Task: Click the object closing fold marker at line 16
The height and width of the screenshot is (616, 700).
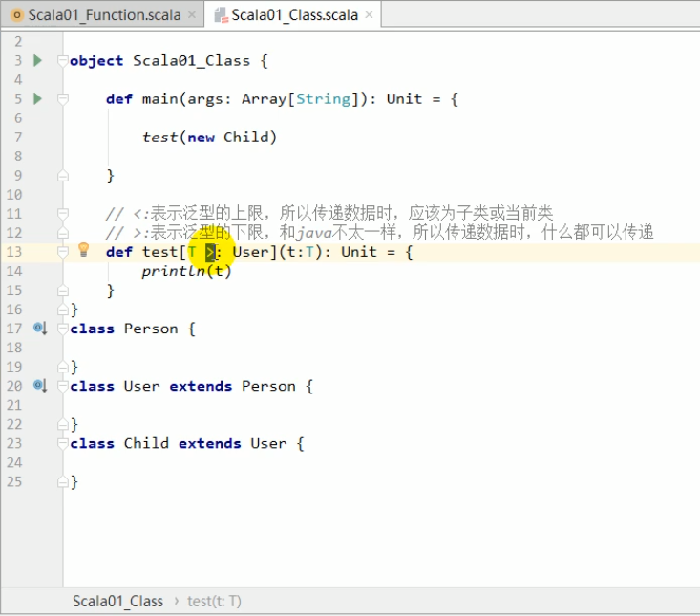Action: point(63,309)
